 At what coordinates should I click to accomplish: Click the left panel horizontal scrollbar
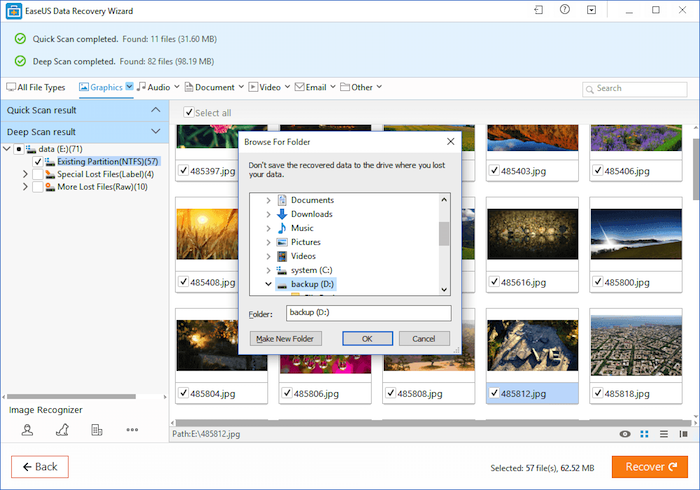pyautogui.click(x=71, y=396)
